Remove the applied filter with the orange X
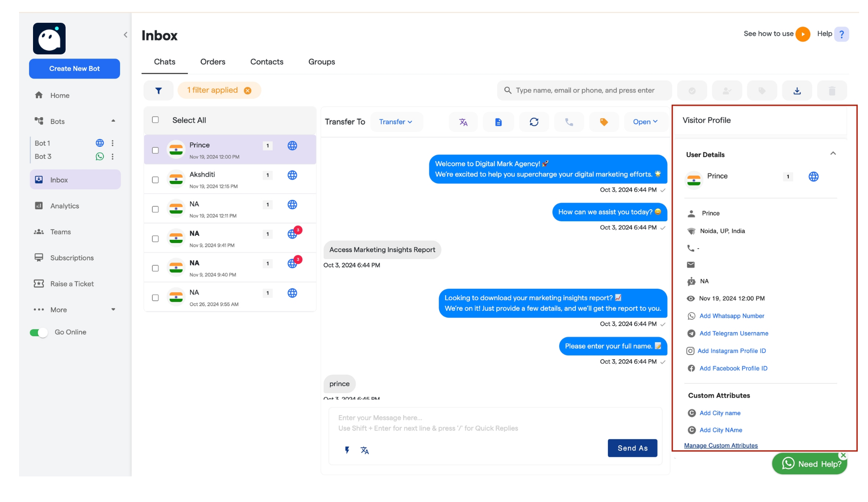 pyautogui.click(x=248, y=91)
